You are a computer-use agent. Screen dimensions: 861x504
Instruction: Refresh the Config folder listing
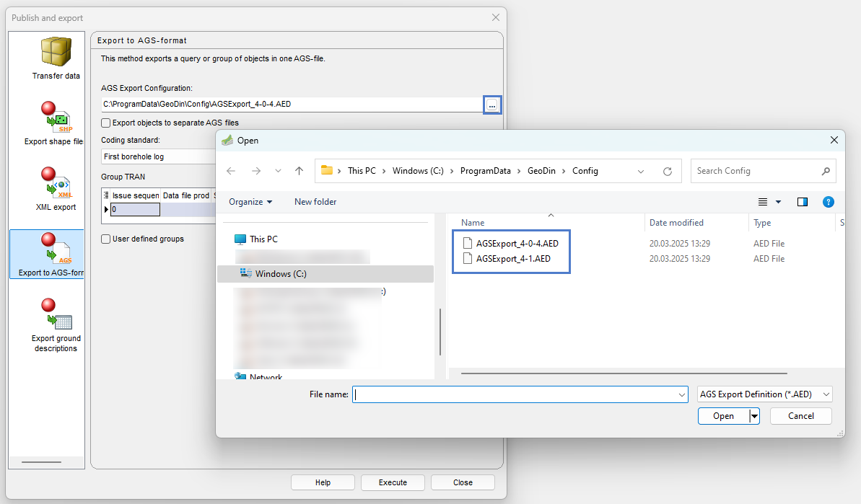(668, 172)
